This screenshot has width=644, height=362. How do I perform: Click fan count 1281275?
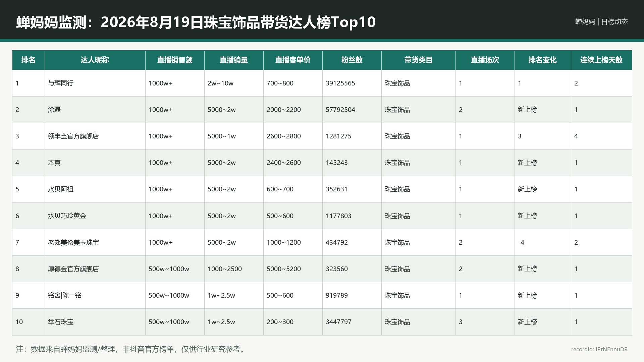pos(338,136)
